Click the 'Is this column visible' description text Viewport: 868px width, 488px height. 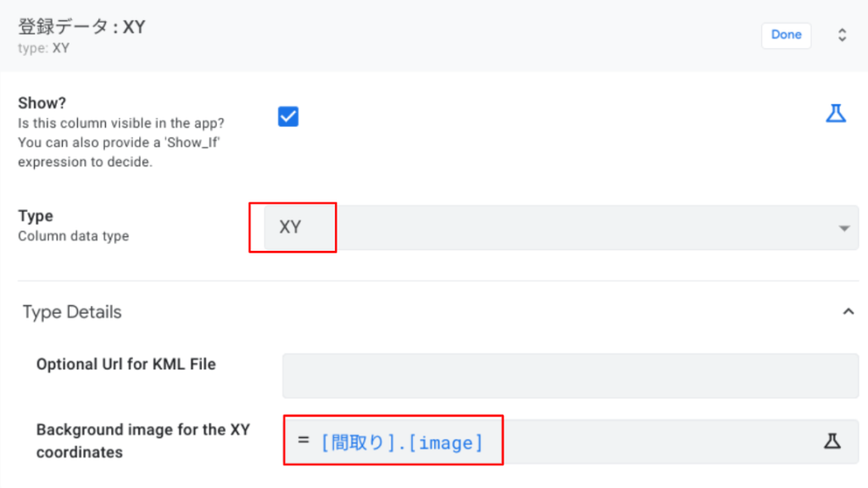[x=120, y=123]
